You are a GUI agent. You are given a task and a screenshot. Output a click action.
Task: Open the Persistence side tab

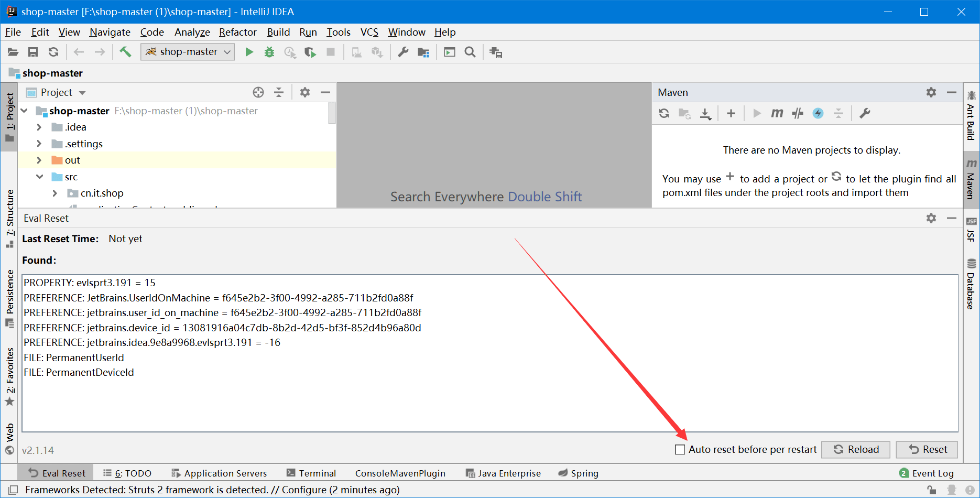click(x=10, y=299)
